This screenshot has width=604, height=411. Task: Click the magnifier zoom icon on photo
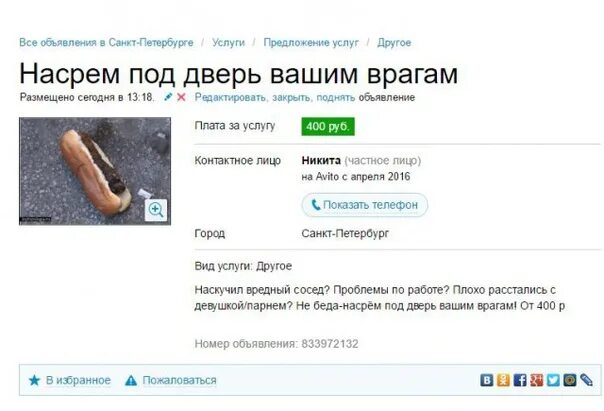click(156, 210)
